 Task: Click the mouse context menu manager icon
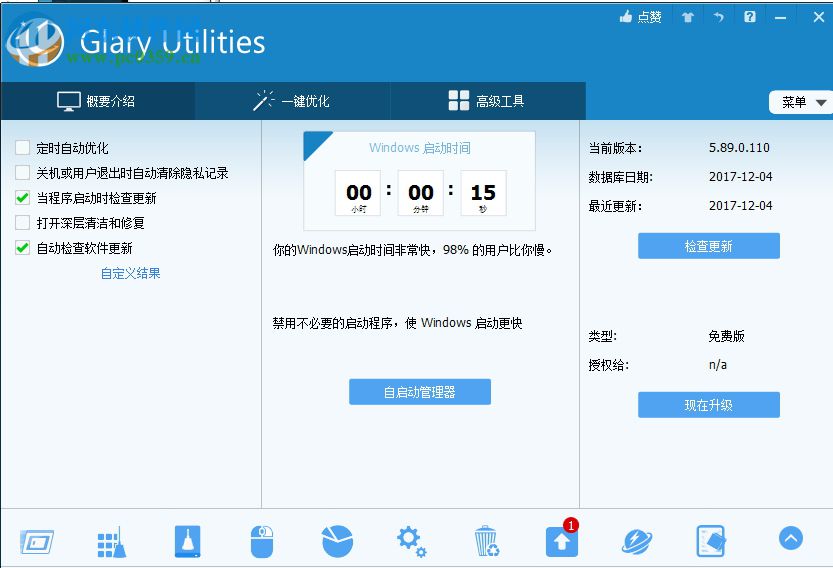(x=262, y=541)
